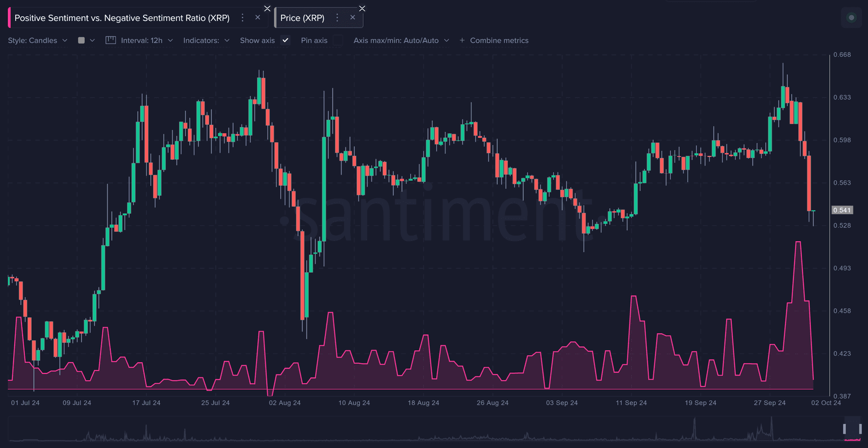The height and width of the screenshot is (448, 868).
Task: Select the Price (XRP) metric tab
Action: point(302,18)
